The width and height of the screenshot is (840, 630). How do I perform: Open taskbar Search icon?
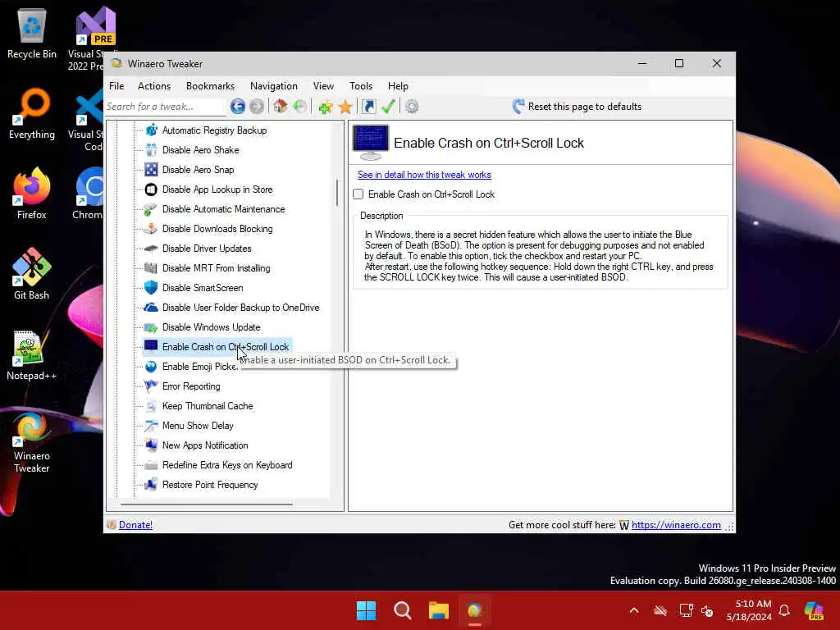402,610
